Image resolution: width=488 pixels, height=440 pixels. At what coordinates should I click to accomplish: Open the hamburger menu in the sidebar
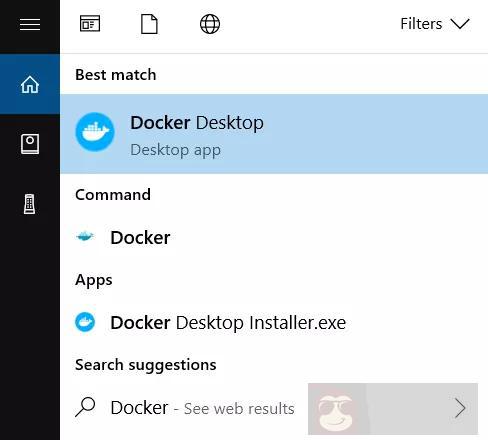point(30,25)
